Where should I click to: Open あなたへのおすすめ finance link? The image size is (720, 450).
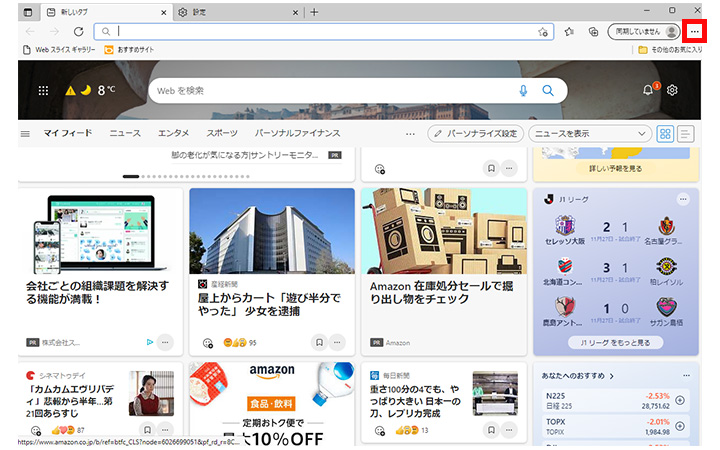[577, 376]
